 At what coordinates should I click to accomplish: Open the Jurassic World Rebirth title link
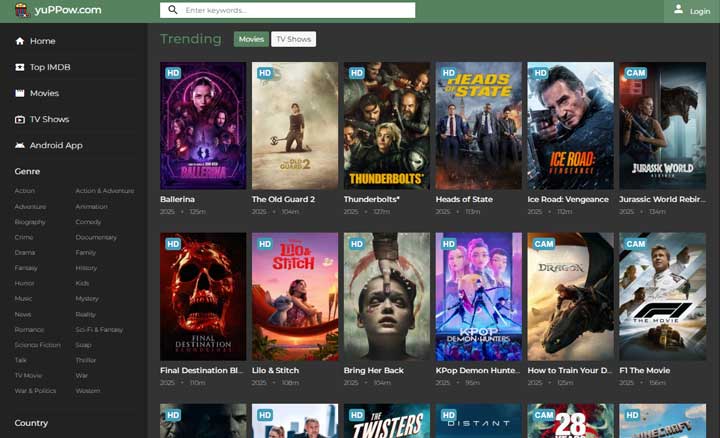[x=662, y=199]
